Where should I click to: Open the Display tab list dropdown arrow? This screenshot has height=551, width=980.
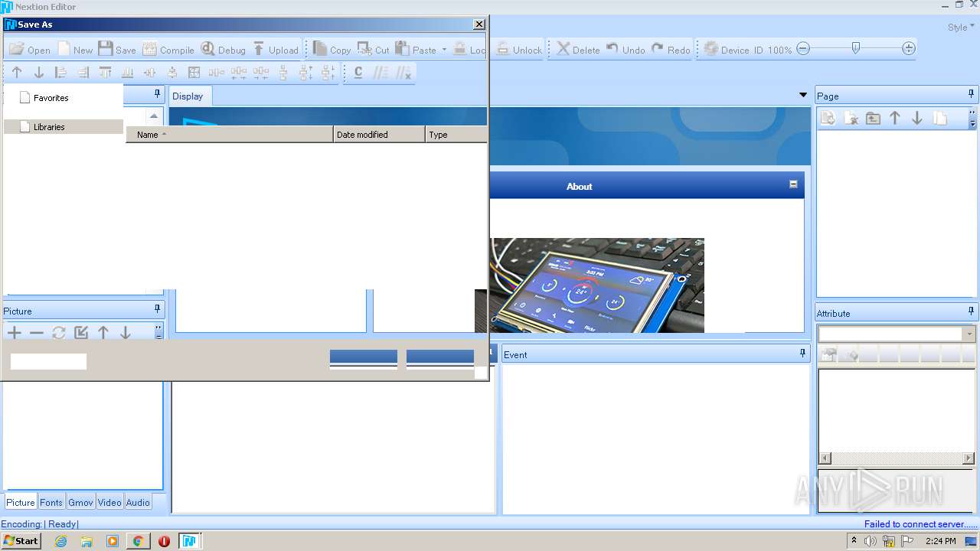(x=802, y=96)
